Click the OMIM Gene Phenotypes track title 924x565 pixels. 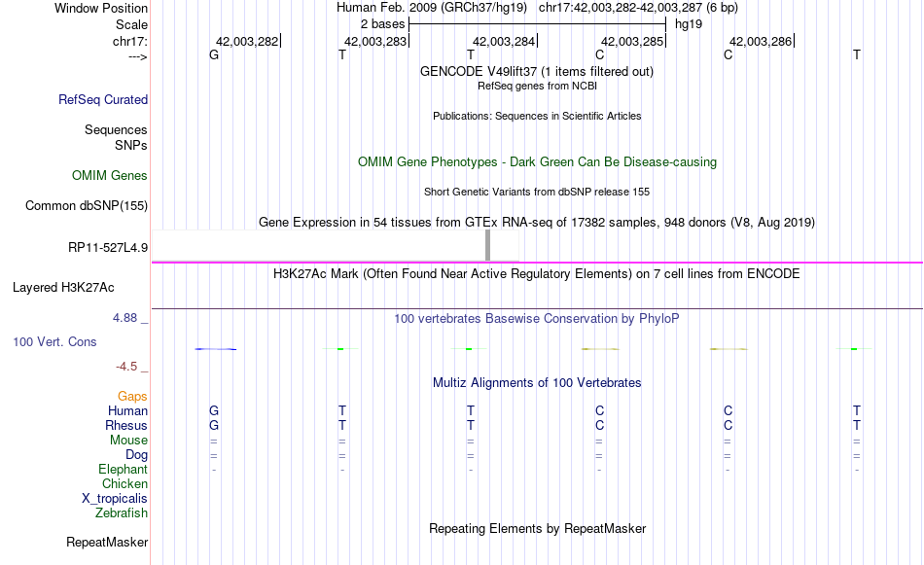click(537, 162)
